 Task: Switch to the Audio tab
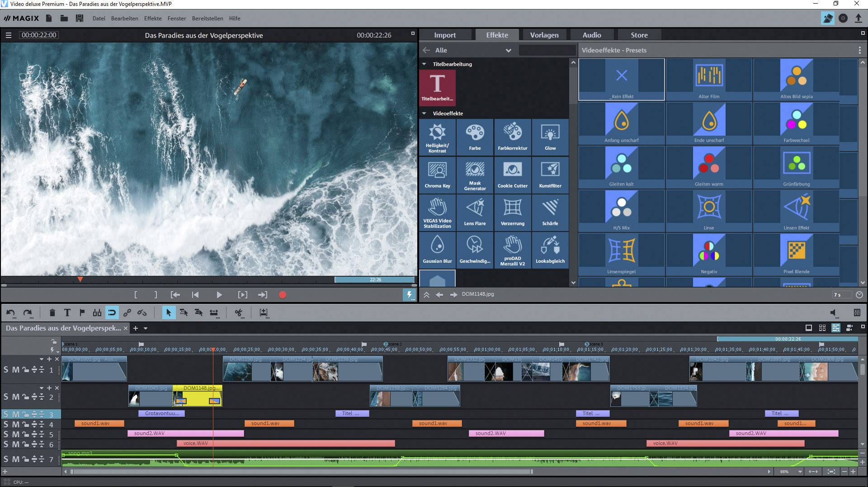click(592, 35)
